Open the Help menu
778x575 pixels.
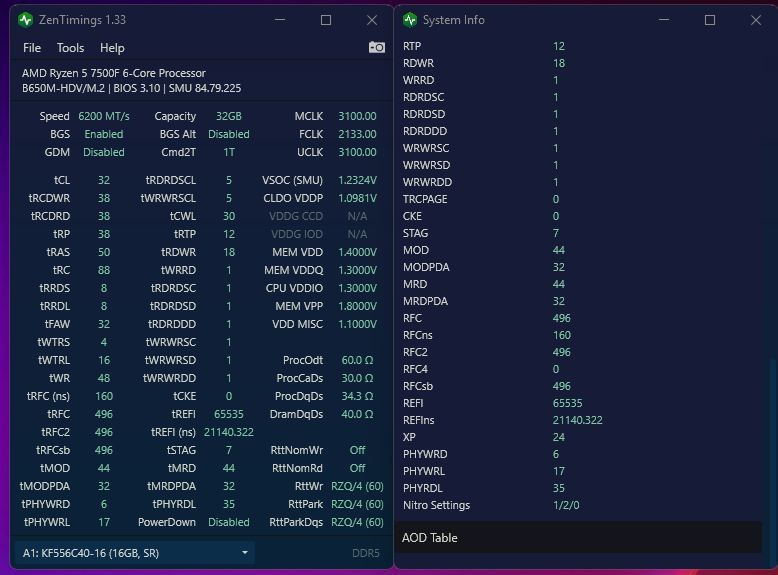(x=112, y=48)
